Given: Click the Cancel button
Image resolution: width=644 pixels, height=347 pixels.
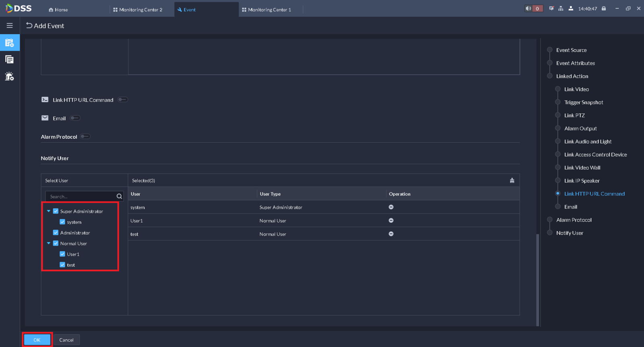Looking at the screenshot, I should point(66,340).
